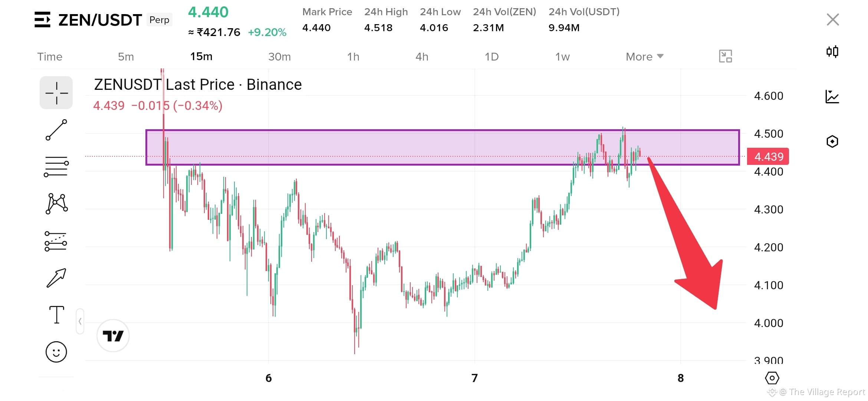The image size is (868, 401).
Task: Select the 1w timeframe
Action: tap(562, 57)
